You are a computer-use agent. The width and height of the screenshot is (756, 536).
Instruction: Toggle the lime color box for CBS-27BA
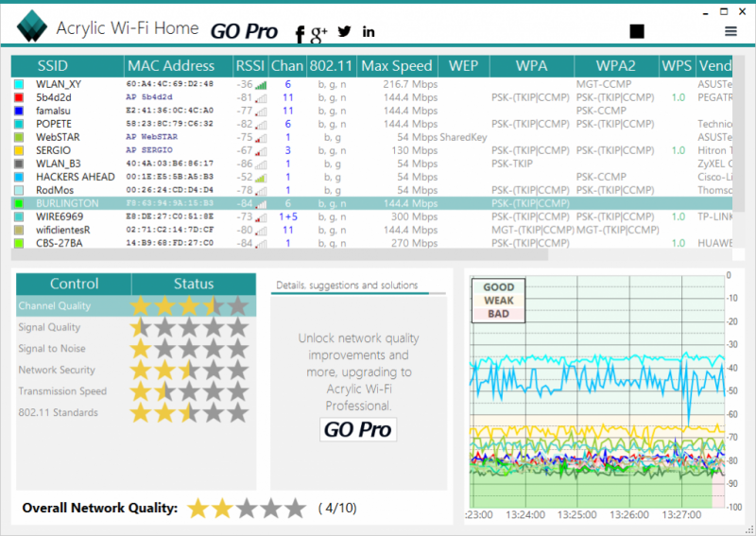(x=19, y=244)
